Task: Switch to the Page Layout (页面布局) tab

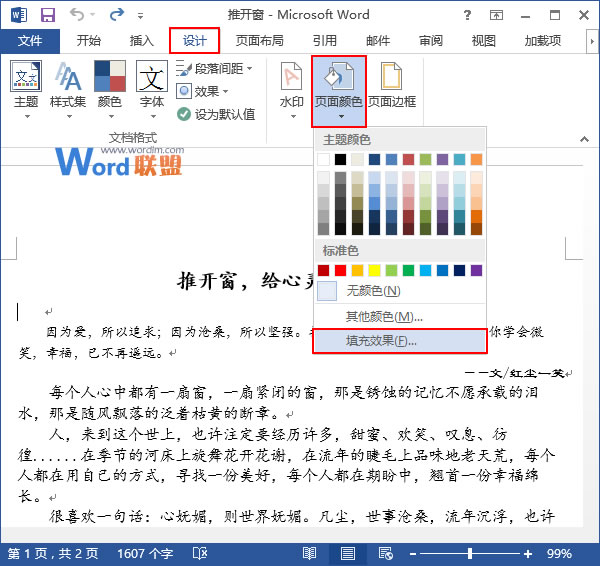Action: (x=259, y=41)
